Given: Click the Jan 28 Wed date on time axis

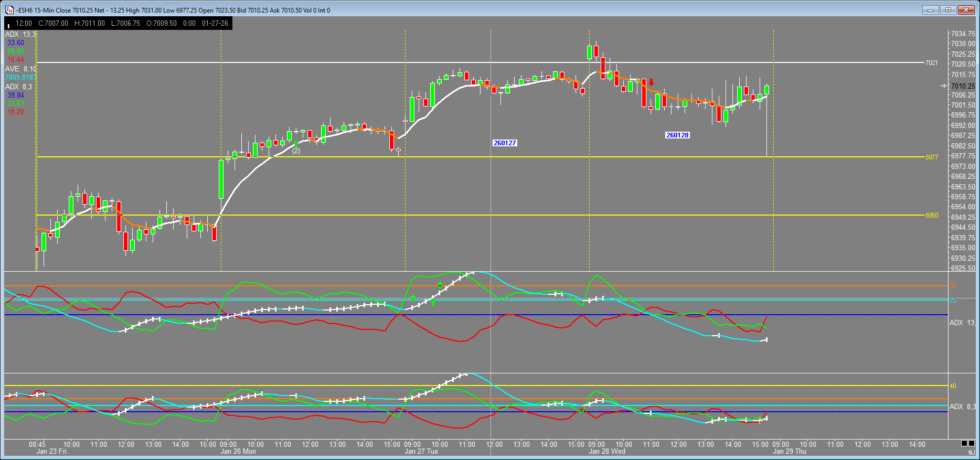Looking at the screenshot, I should point(607,452).
